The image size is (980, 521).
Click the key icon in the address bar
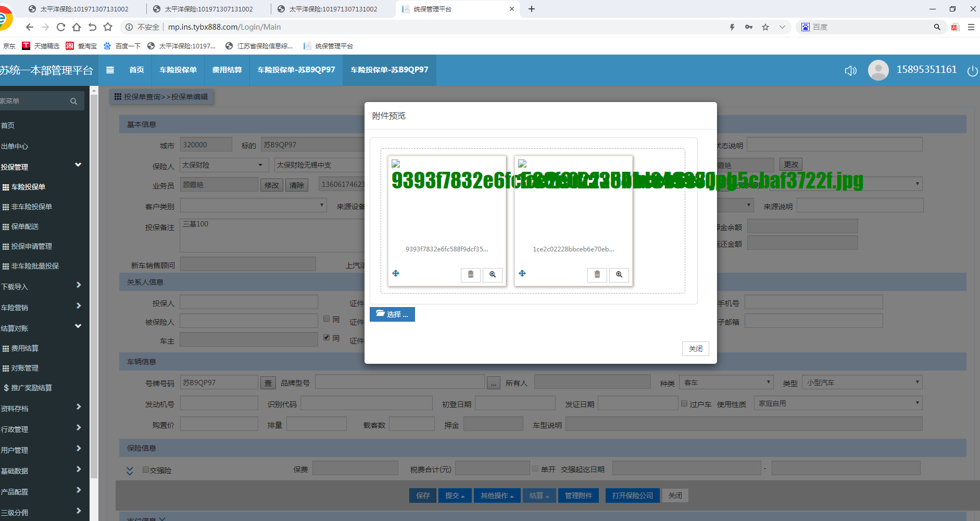click(x=749, y=27)
